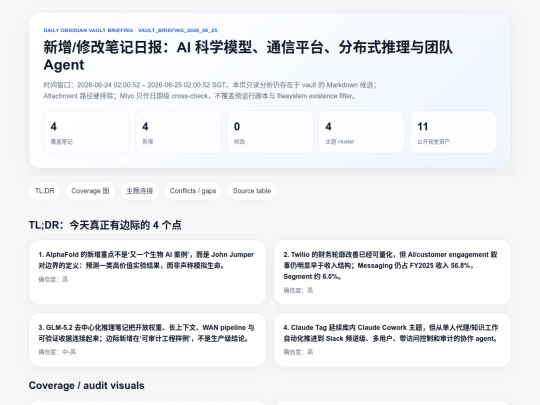Click 确信度：高 label under Claude Tag card

[298, 352]
